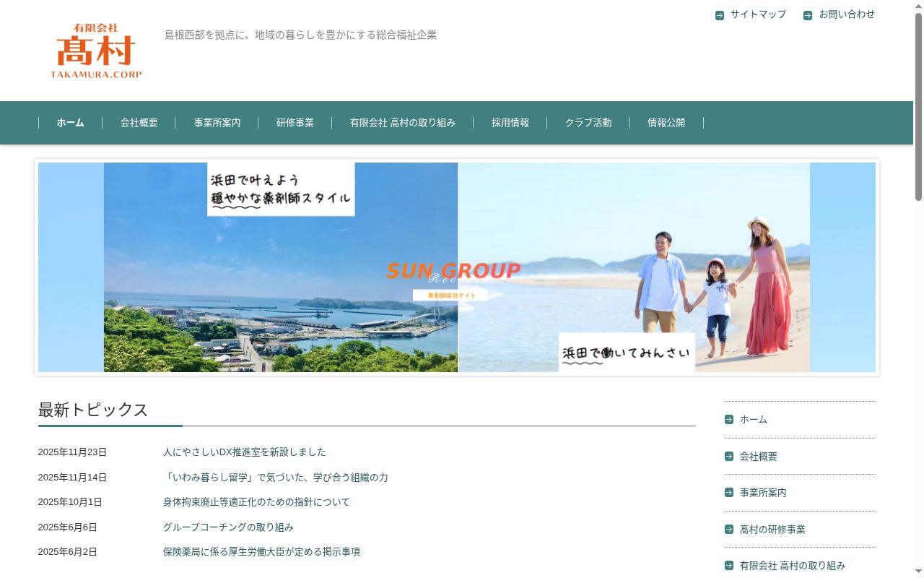Click the SUN GROUP pharmacist recruitment banner
The width and height of the screenshot is (924, 578).
click(x=457, y=267)
